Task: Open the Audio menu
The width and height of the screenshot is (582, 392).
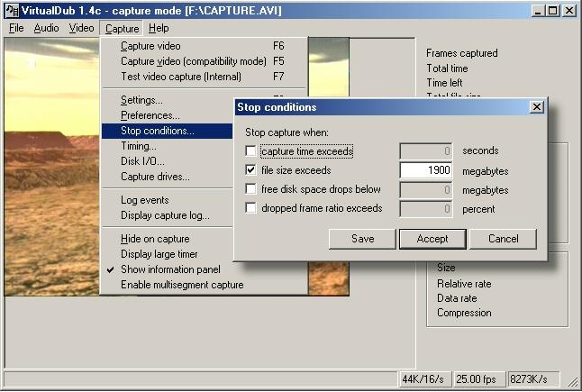Action: (x=46, y=28)
